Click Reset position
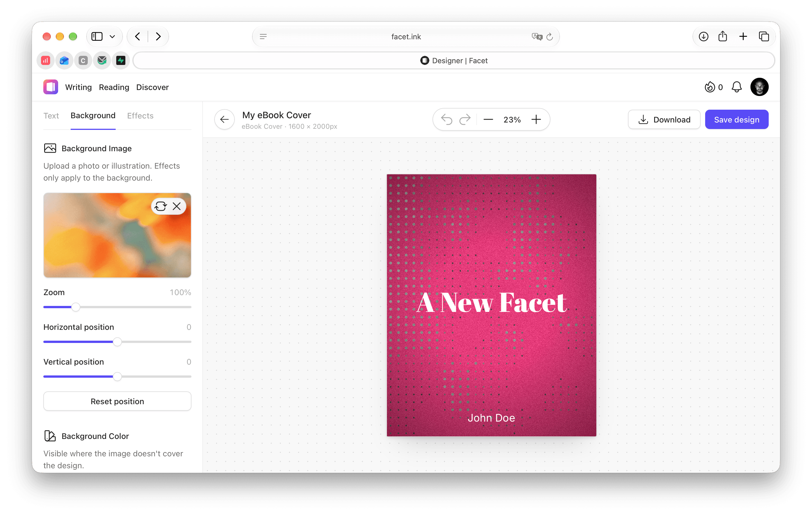 117,401
